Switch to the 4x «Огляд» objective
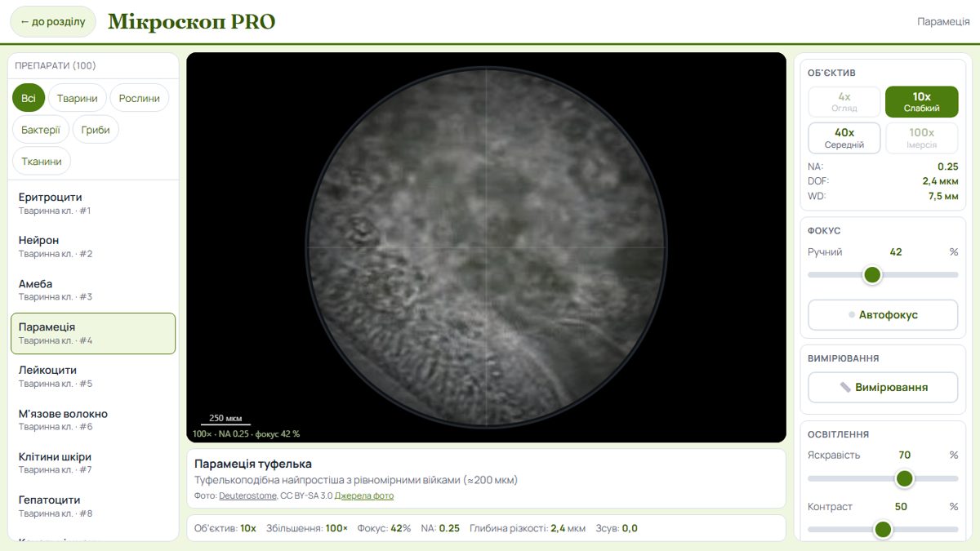Image resolution: width=980 pixels, height=551 pixels. pos(844,102)
